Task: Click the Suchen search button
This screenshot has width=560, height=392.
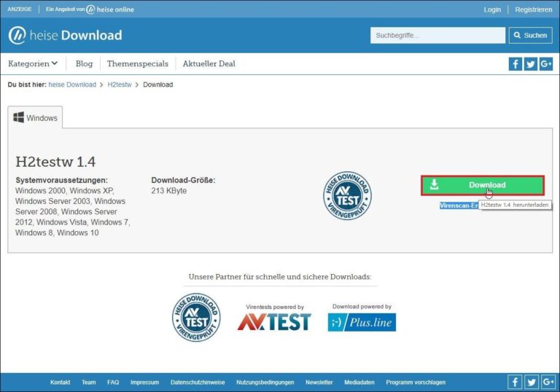Action: (529, 35)
